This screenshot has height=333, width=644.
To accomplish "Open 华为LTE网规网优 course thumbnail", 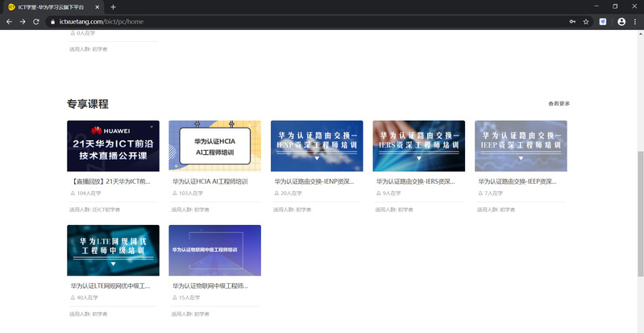I will (113, 251).
